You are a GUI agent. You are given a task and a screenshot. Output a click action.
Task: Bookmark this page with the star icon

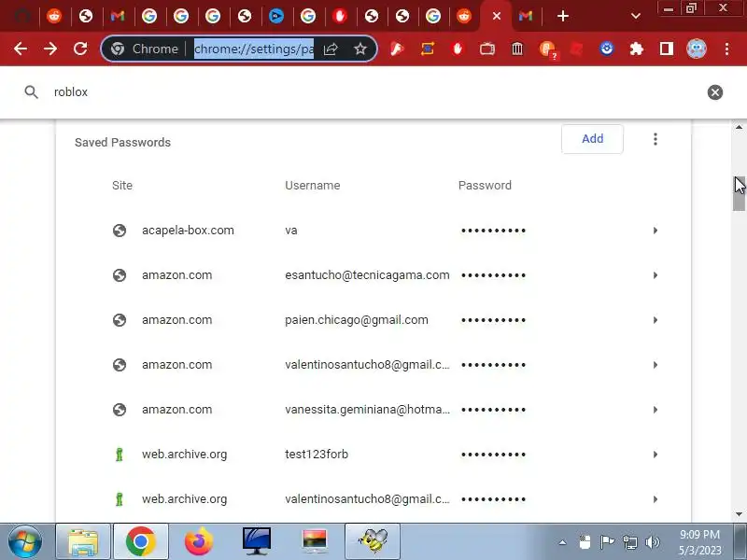pos(360,49)
